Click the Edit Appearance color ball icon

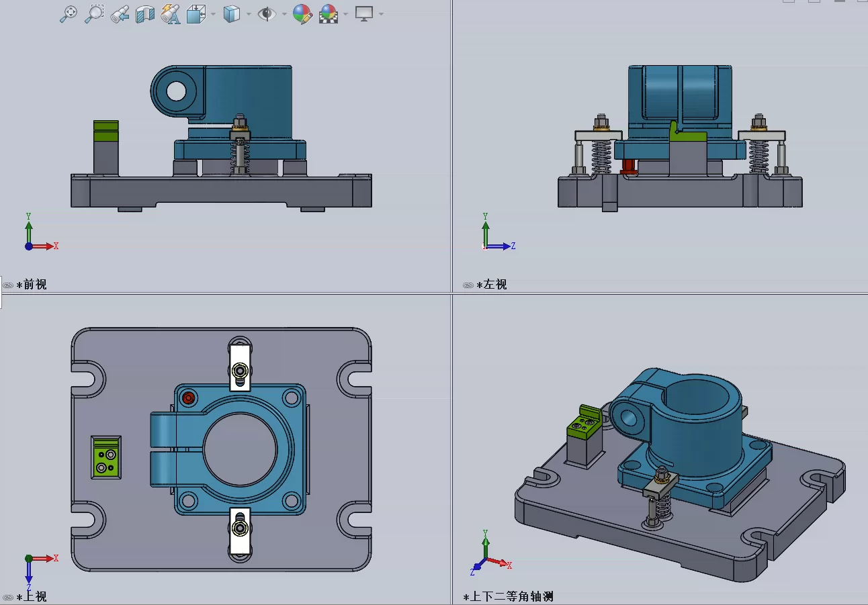tap(302, 13)
